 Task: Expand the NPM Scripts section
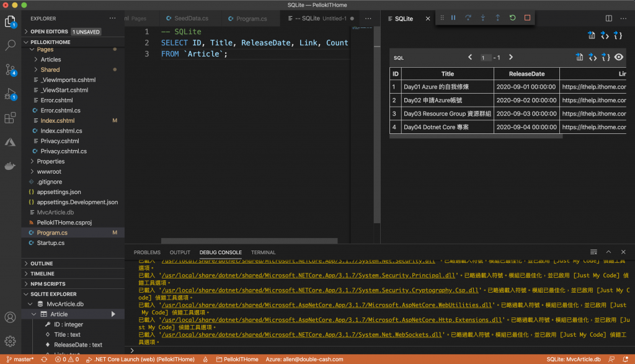(73, 284)
